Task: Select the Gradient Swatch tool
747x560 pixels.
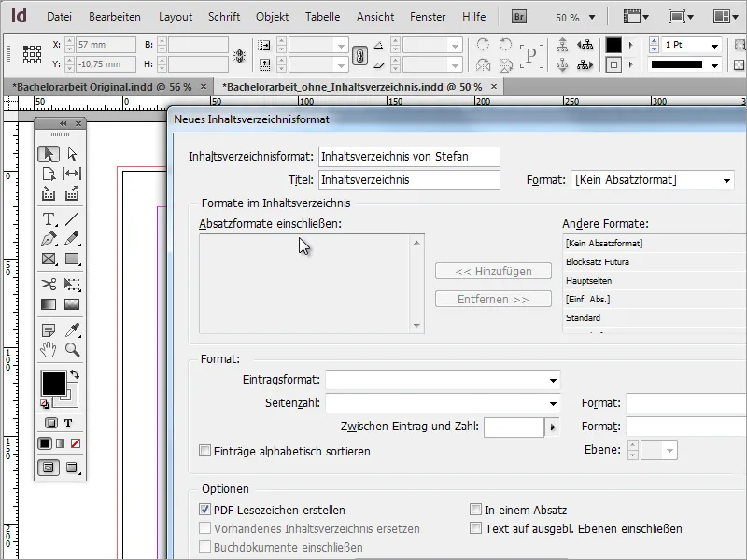Action: pyautogui.click(x=49, y=304)
